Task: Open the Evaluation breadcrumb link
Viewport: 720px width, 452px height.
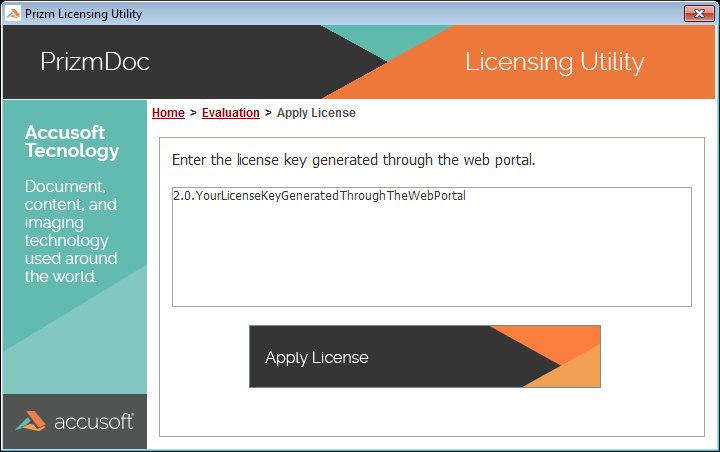Action: tap(231, 113)
